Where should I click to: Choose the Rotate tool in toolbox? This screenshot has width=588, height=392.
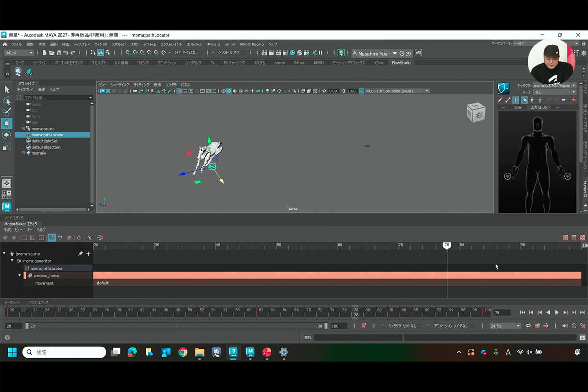pos(7,135)
